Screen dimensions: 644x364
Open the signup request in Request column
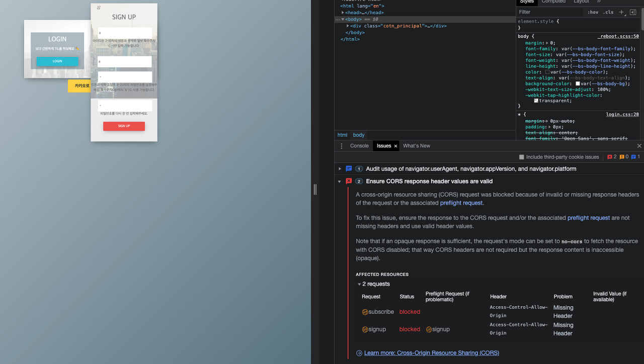[377, 329]
